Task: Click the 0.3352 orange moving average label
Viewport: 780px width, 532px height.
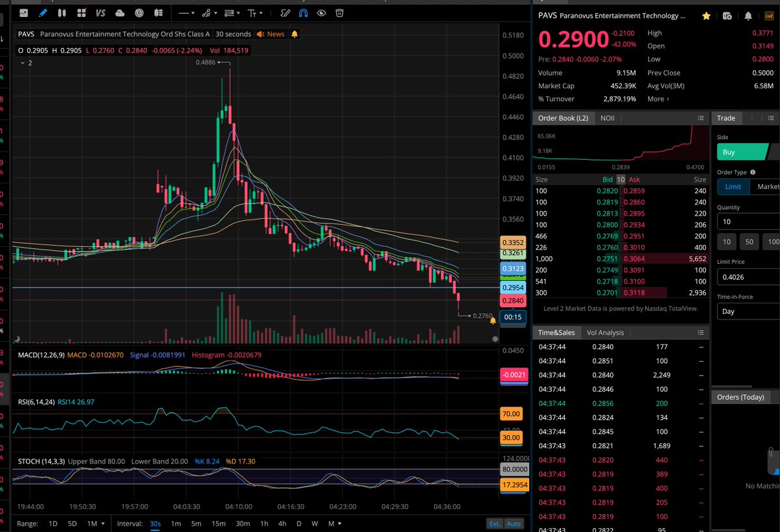Action: 512,242
